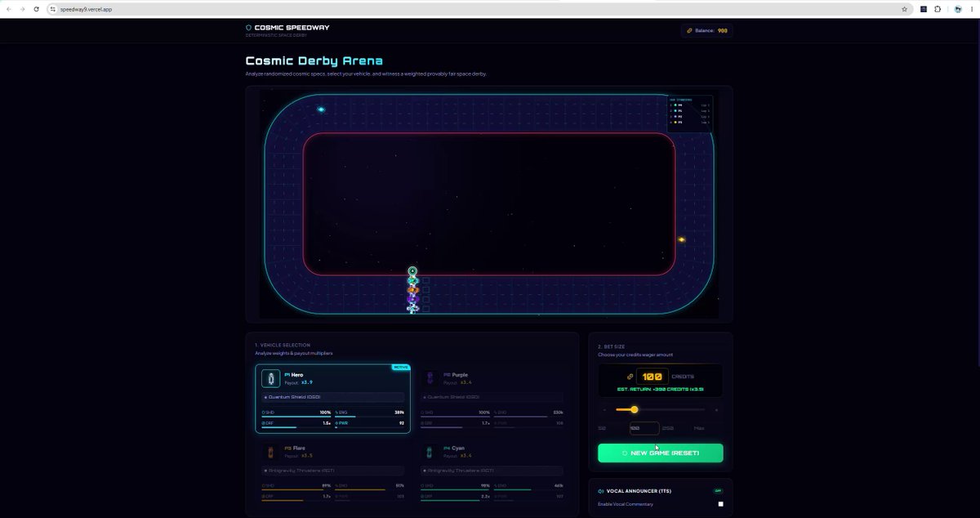Open the Chrome three-dot menu
Viewport: 980px width, 518px height.
(972, 9)
